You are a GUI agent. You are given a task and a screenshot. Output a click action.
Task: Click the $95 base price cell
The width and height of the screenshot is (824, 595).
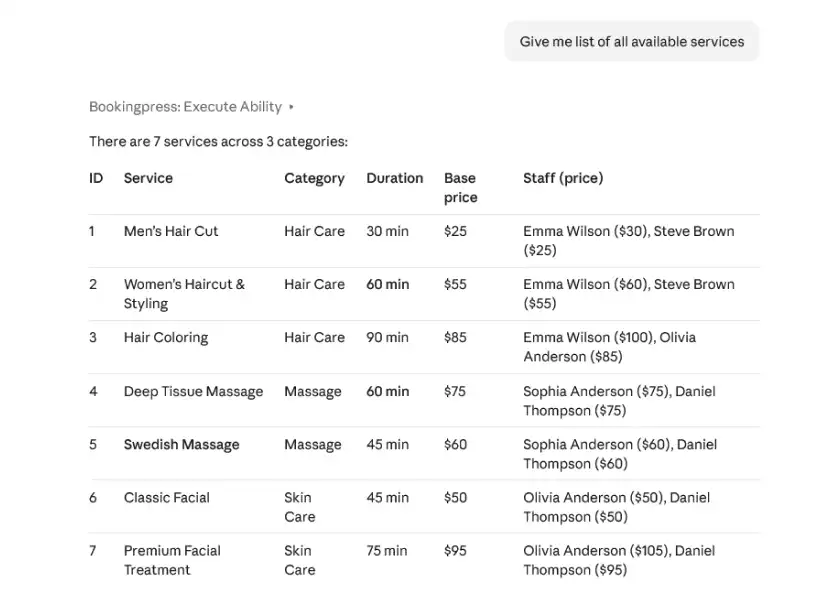pyautogui.click(x=455, y=551)
